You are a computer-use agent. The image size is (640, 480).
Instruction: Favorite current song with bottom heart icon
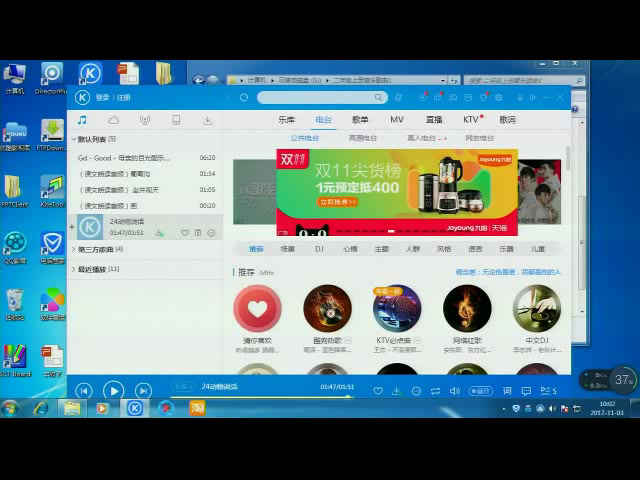point(378,391)
